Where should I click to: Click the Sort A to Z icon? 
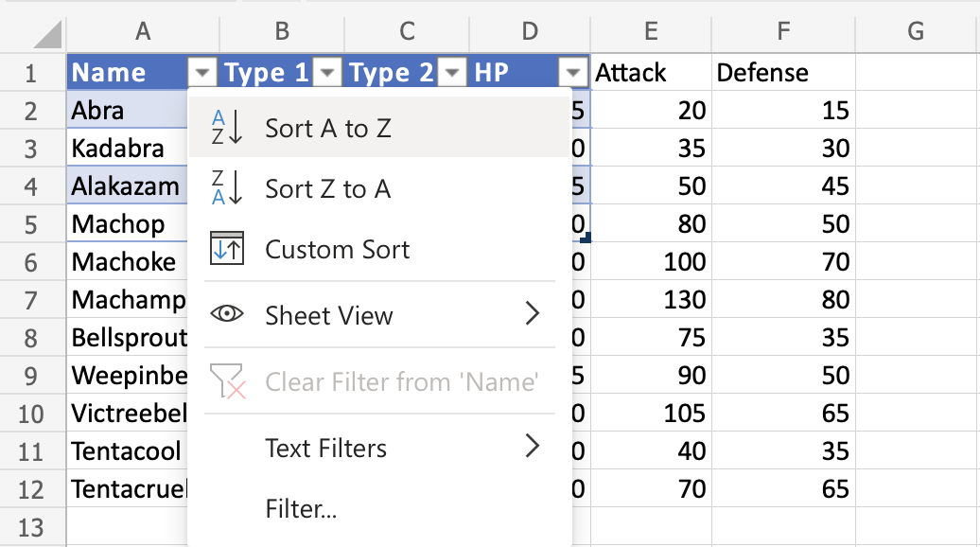(227, 128)
